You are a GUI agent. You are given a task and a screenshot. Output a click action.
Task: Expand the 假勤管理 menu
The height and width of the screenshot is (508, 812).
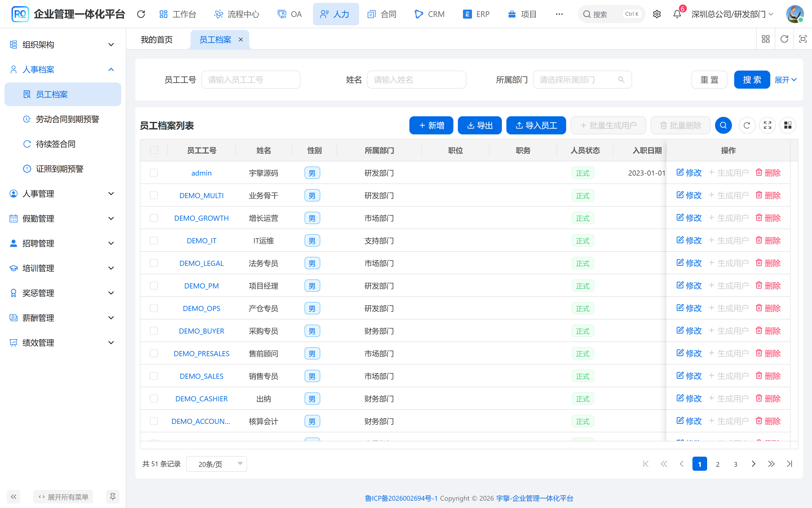pyautogui.click(x=63, y=219)
